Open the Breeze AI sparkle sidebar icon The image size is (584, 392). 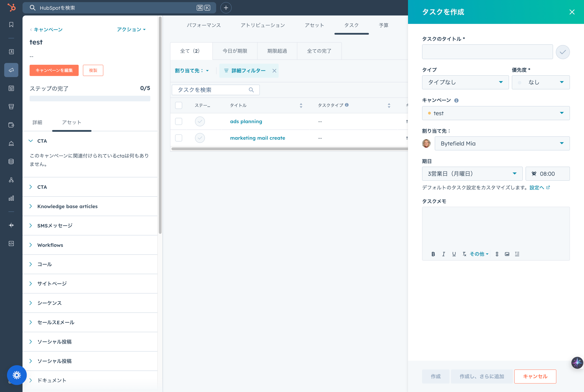click(x=11, y=225)
